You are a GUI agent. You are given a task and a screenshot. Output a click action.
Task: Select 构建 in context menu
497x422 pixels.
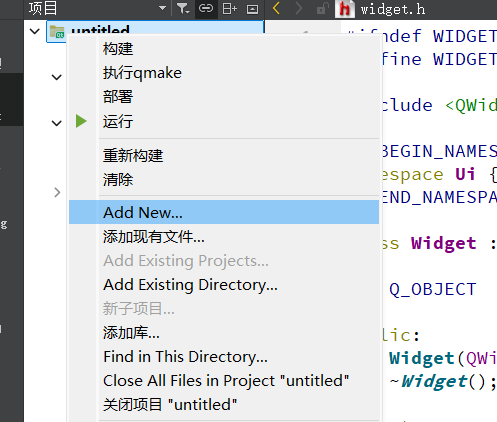[x=224, y=49]
